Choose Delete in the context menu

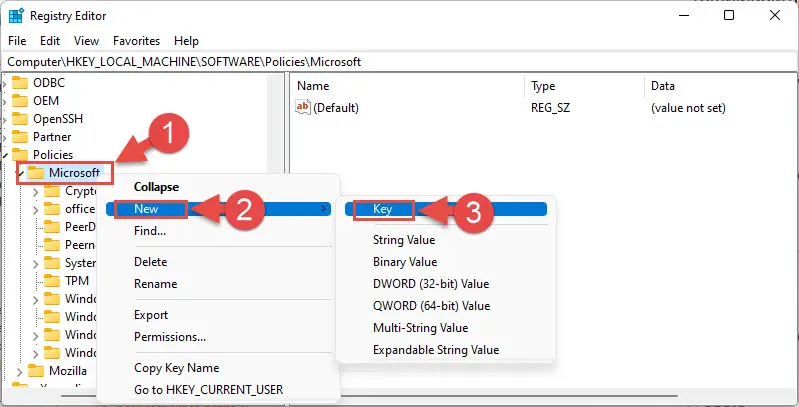[218, 262]
